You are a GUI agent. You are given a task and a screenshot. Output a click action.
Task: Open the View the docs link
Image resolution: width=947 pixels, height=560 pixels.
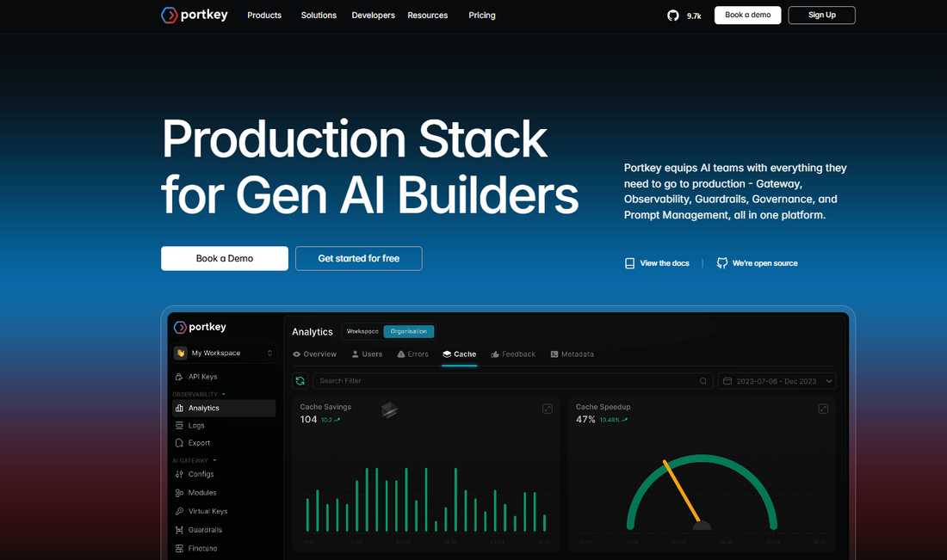point(657,263)
